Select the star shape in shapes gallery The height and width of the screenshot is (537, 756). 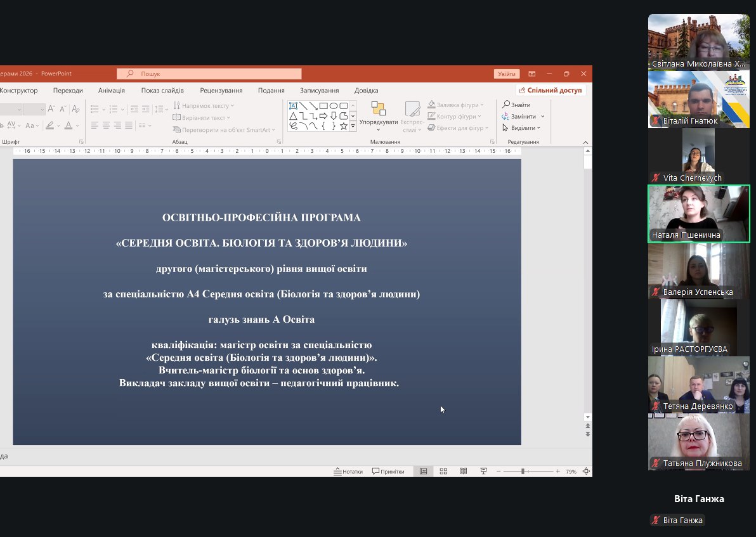[x=343, y=126]
